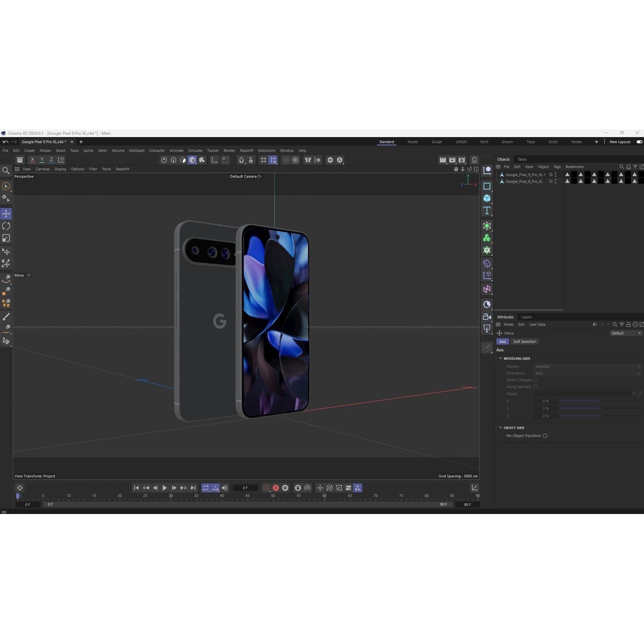The image size is (644, 644).
Task: Toggle Y axis lock
Action: (x=42, y=160)
